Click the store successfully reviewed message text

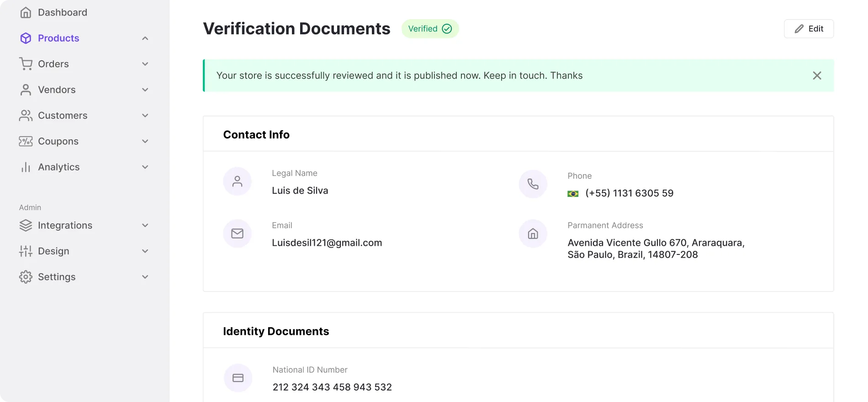[399, 75]
